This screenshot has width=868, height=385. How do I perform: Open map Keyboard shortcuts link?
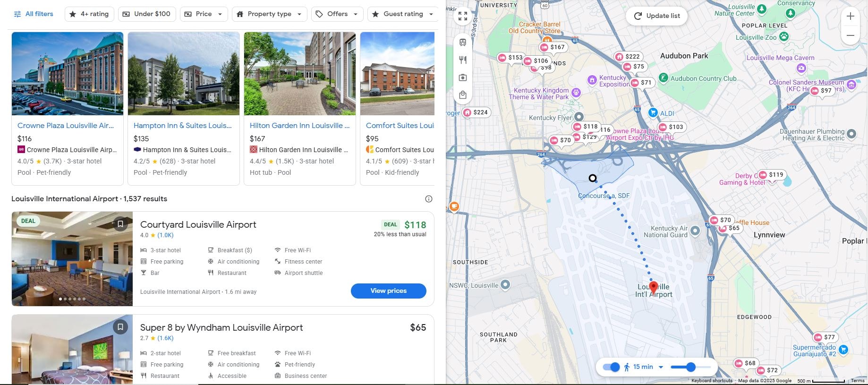[x=712, y=381]
